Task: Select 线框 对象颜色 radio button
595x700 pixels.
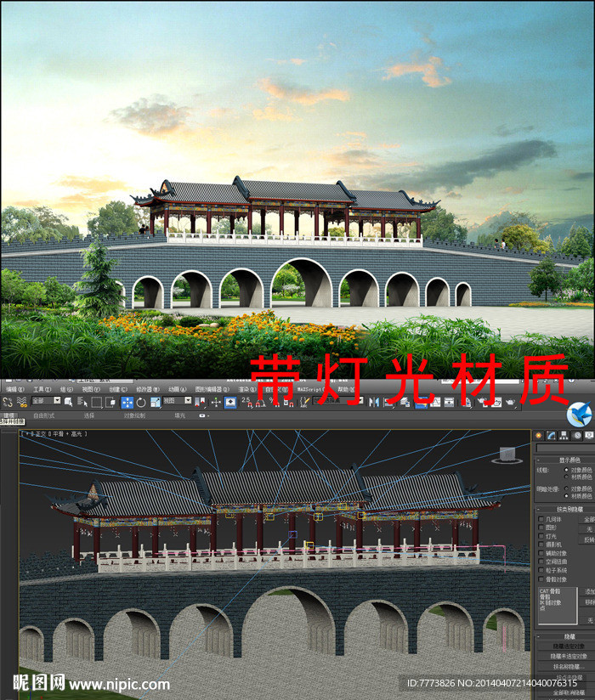Action: tap(566, 470)
